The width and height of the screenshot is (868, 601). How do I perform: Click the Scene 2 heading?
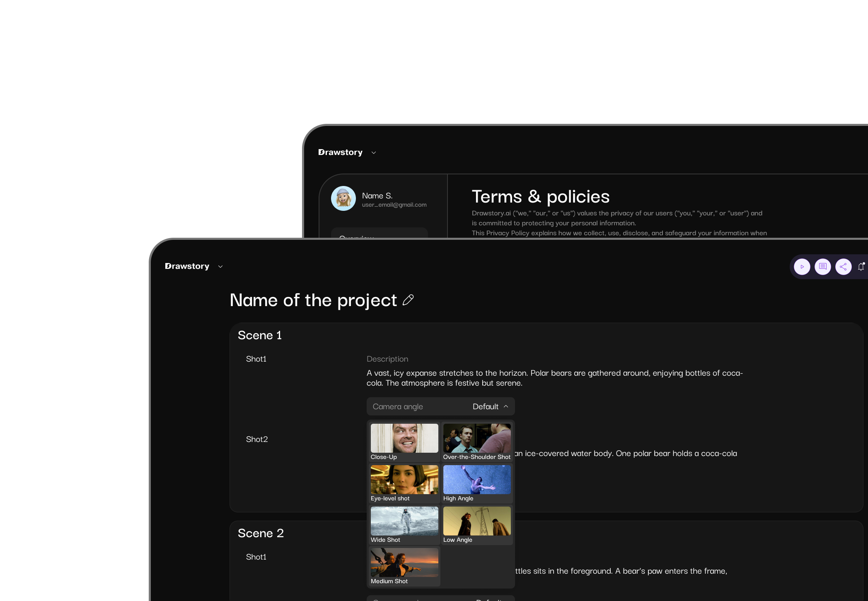pyautogui.click(x=261, y=533)
